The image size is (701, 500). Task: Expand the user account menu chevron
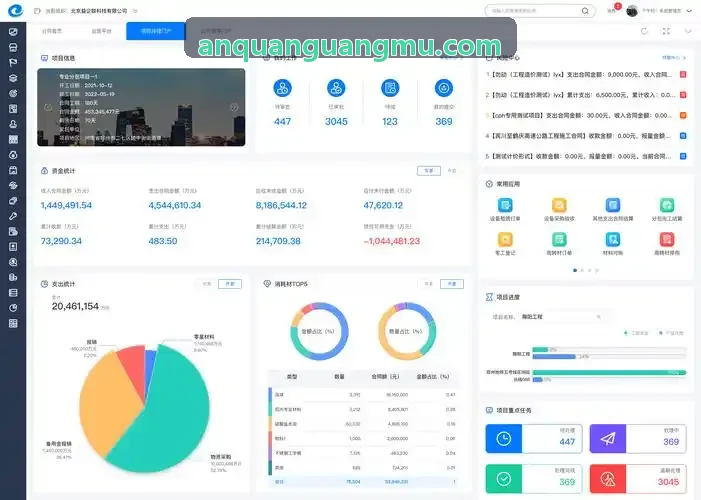click(689, 11)
